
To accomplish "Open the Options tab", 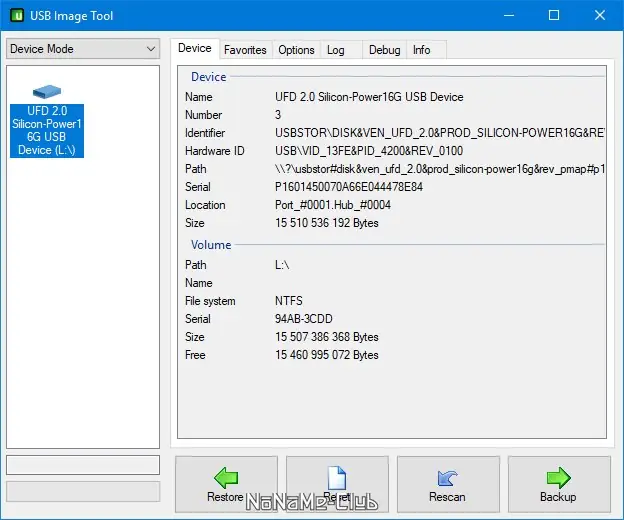I will click(x=296, y=50).
